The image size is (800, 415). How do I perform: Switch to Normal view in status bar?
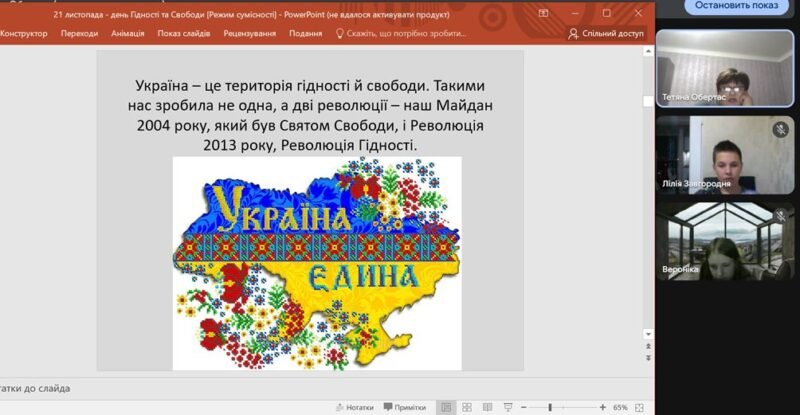pyautogui.click(x=447, y=408)
